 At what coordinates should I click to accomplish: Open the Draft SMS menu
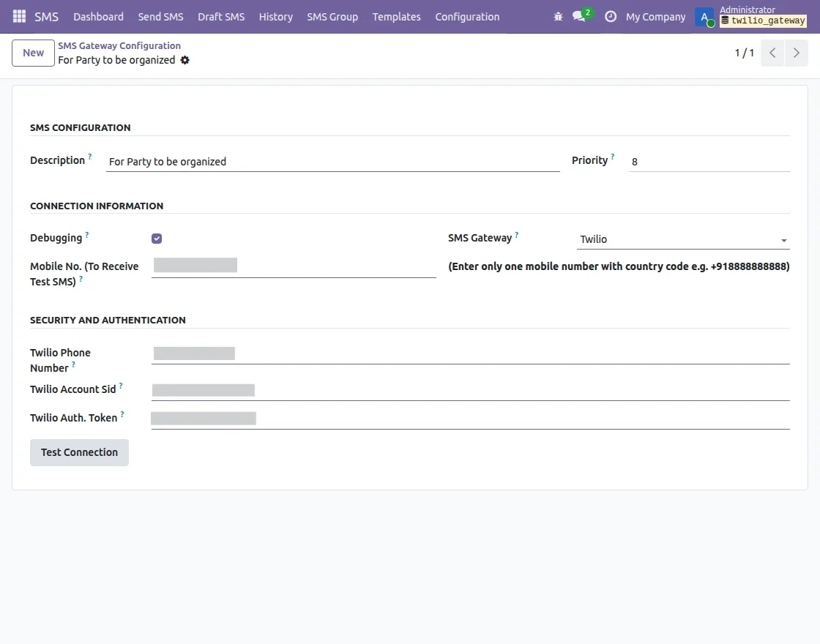point(221,17)
